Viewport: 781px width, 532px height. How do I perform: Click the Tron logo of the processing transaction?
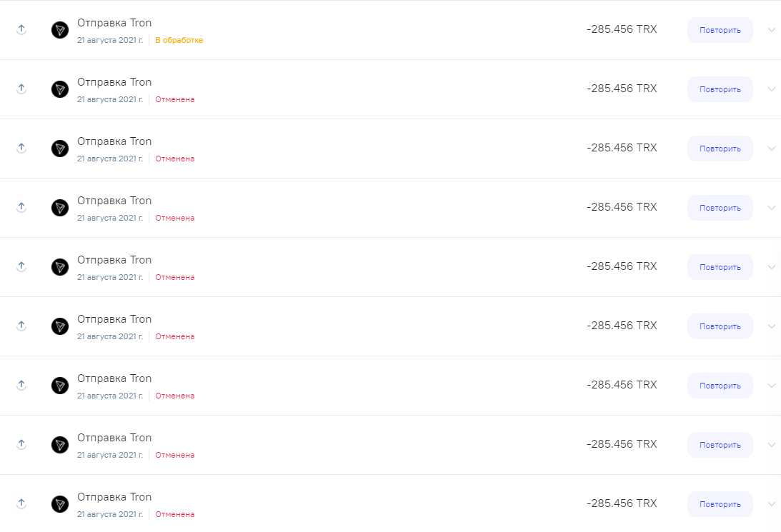pyautogui.click(x=60, y=30)
